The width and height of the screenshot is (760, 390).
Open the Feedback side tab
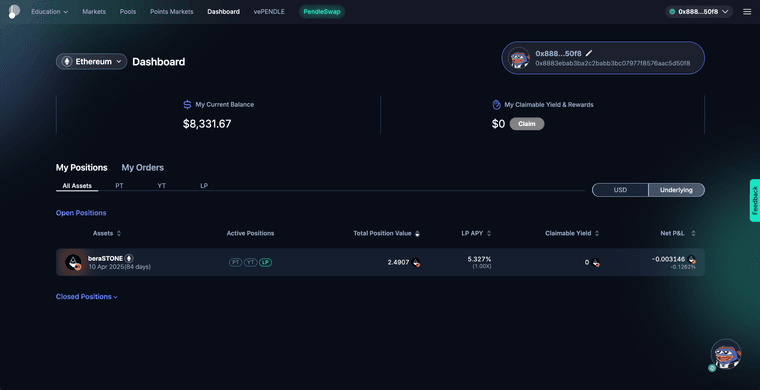pos(755,201)
